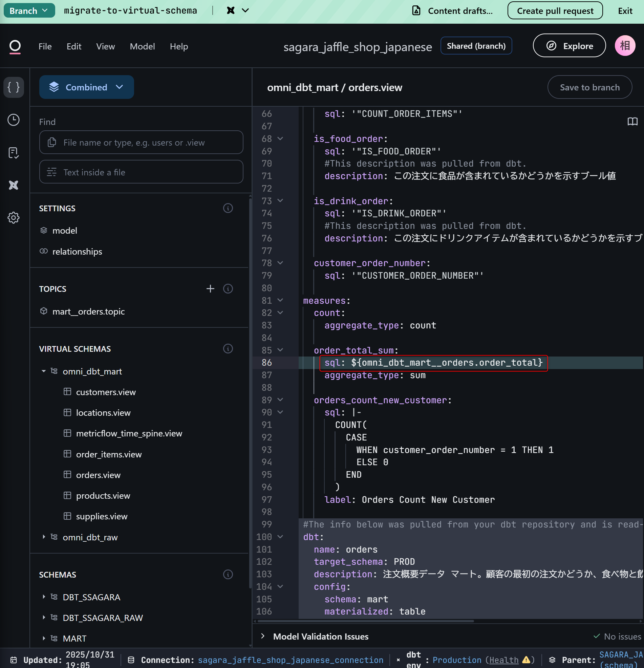644x668 pixels.
Task: Open the Combined view mode dropdown
Action: point(87,87)
